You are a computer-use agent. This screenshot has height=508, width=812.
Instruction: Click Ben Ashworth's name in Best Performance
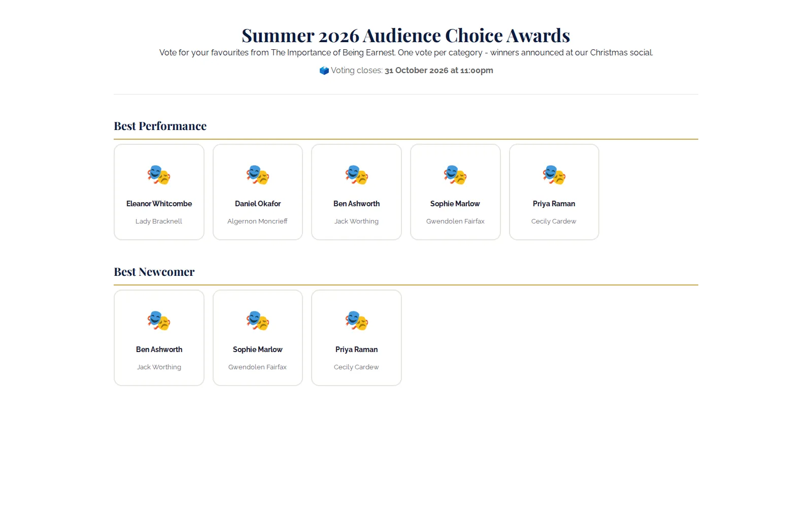click(357, 204)
